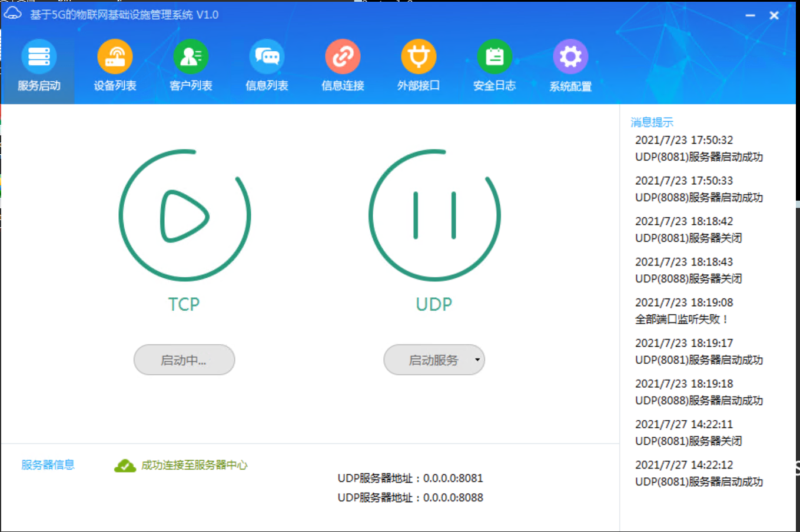Click the UDP pause circle
This screenshot has height=532, width=800.
coord(434,215)
